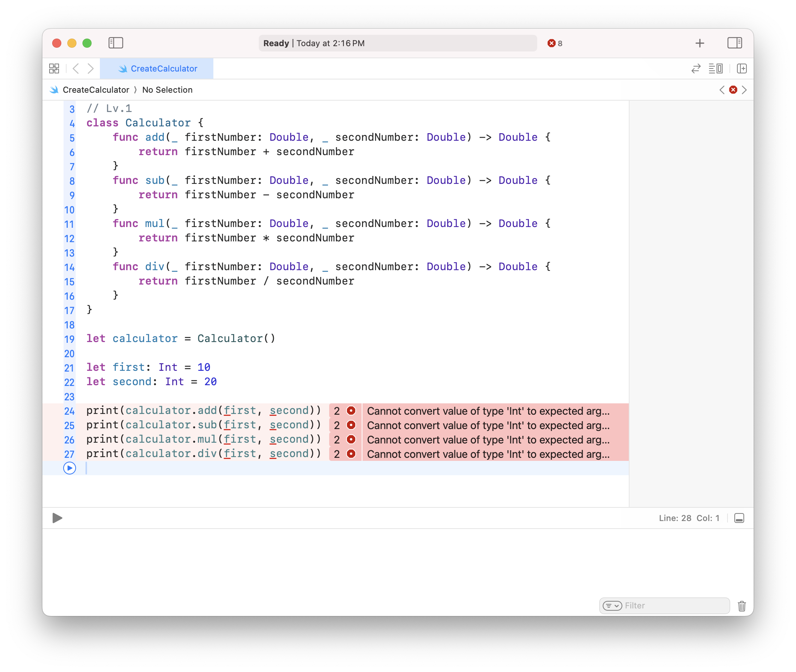Screen dimensions: 796x672
Task: Click CreateCalculator in the jump bar
Action: [96, 90]
